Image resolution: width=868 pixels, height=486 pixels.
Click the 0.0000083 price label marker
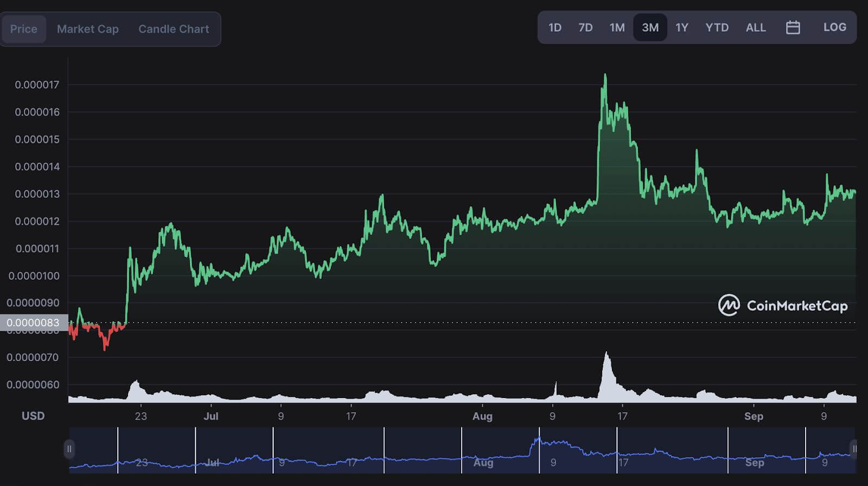pos(34,323)
